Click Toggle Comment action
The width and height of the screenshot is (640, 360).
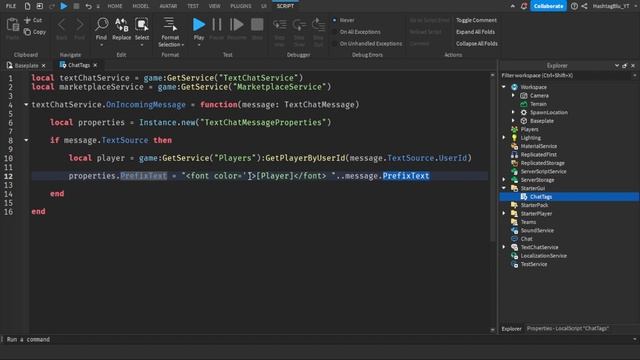(476, 20)
